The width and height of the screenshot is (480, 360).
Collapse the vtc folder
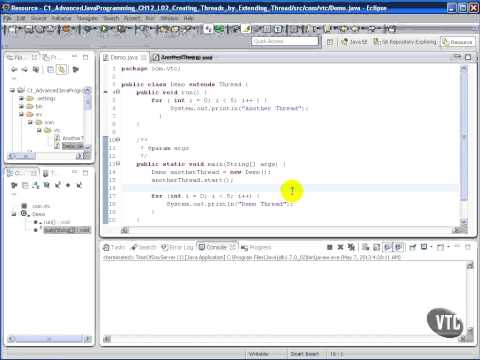39,130
